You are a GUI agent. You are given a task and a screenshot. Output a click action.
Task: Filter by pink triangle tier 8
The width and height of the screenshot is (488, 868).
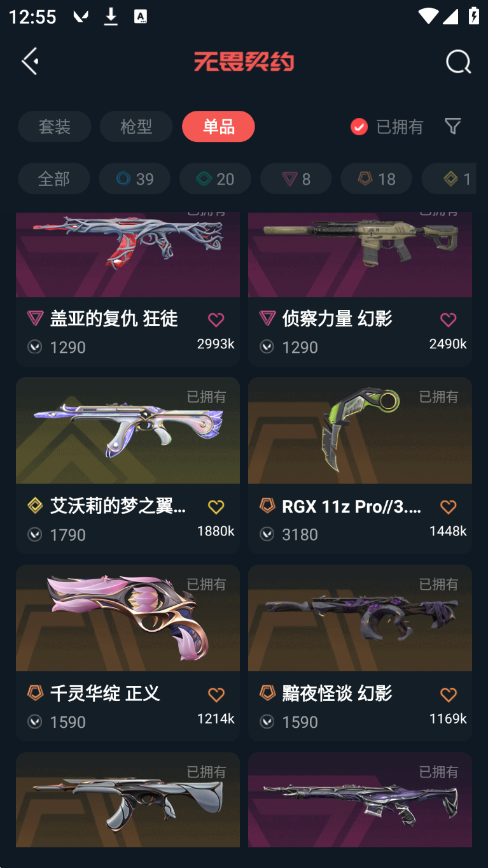[x=296, y=178]
